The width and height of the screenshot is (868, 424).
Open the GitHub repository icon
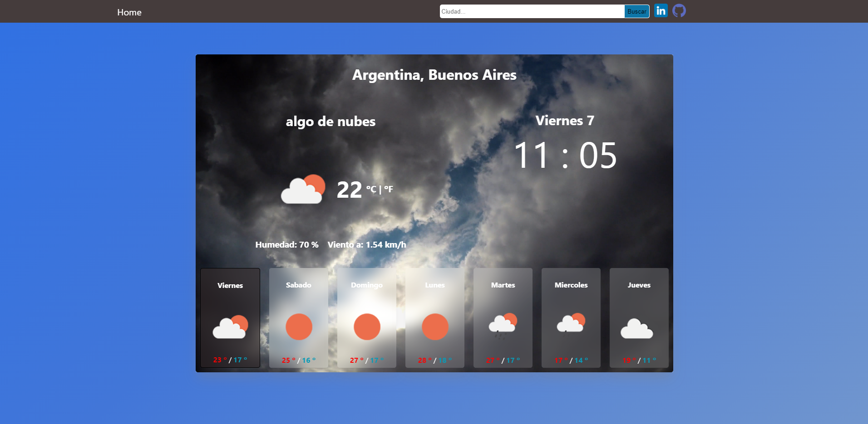679,10
